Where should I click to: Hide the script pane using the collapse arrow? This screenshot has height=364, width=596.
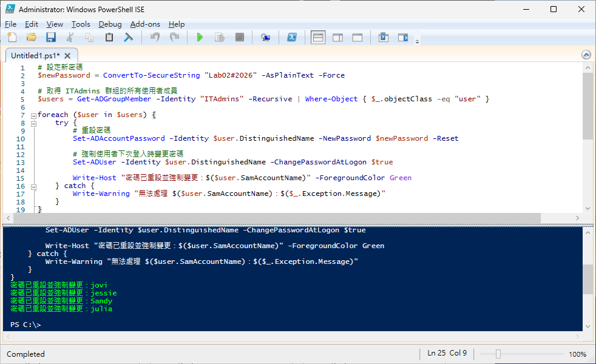tap(586, 55)
